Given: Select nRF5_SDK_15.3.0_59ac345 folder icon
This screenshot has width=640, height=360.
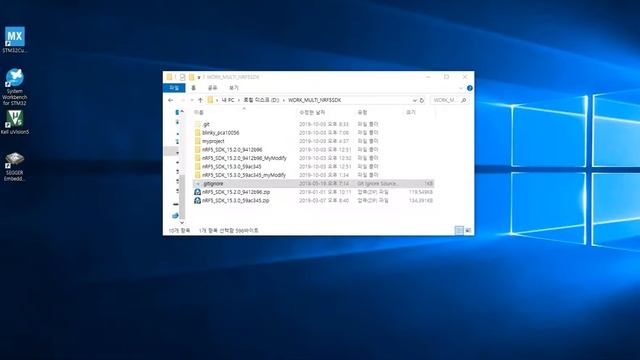Looking at the screenshot, I should click(198, 167).
